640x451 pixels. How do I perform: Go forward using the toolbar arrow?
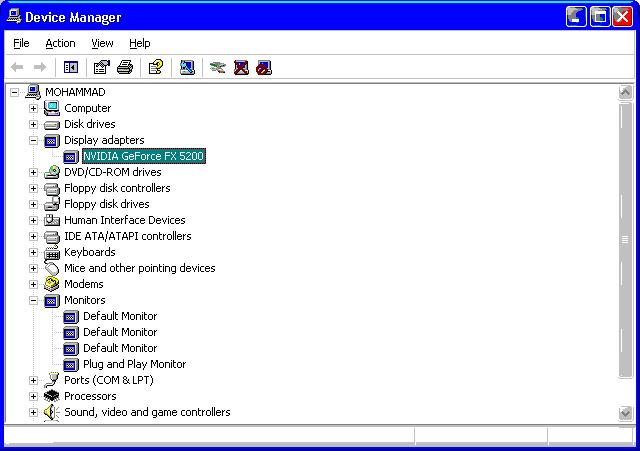[x=40, y=67]
